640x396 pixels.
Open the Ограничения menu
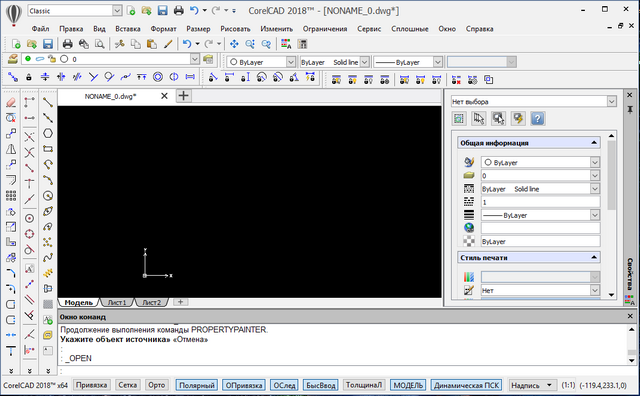click(325, 29)
